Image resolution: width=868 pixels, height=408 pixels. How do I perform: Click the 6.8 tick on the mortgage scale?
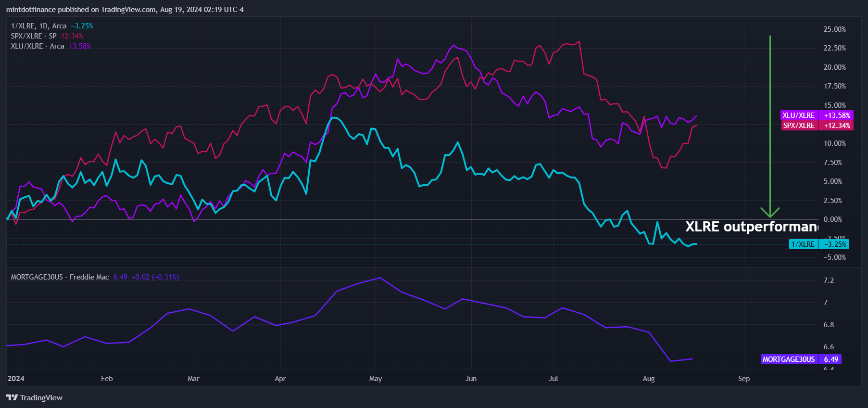tap(829, 325)
